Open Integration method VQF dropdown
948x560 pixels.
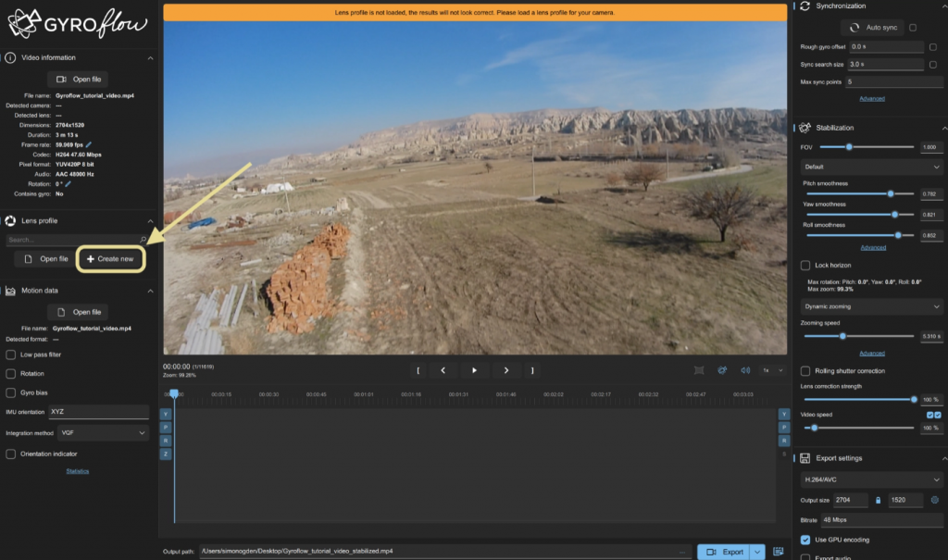click(104, 433)
